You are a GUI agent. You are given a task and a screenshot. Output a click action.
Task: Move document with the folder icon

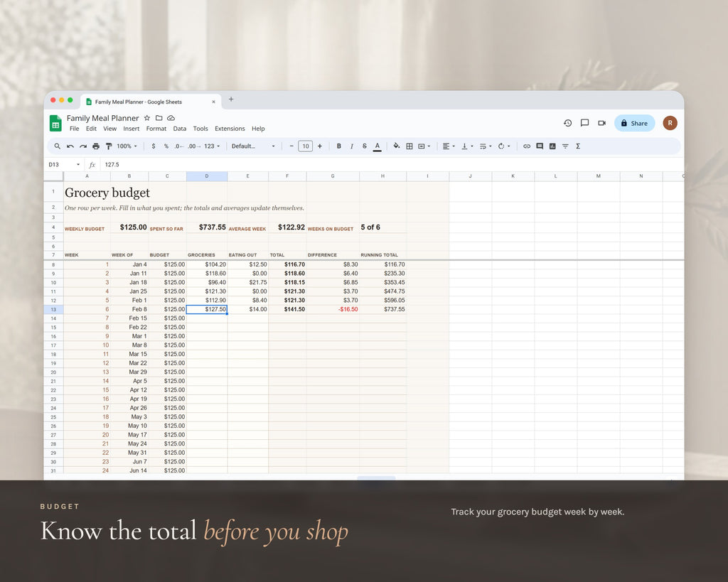tap(159, 118)
